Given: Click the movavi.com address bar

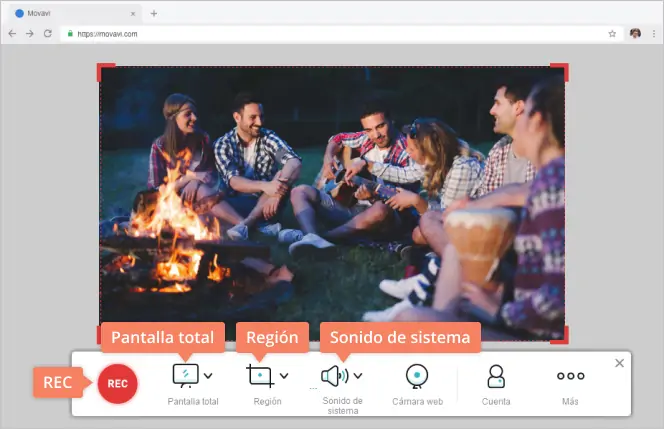Looking at the screenshot, I should (342, 34).
